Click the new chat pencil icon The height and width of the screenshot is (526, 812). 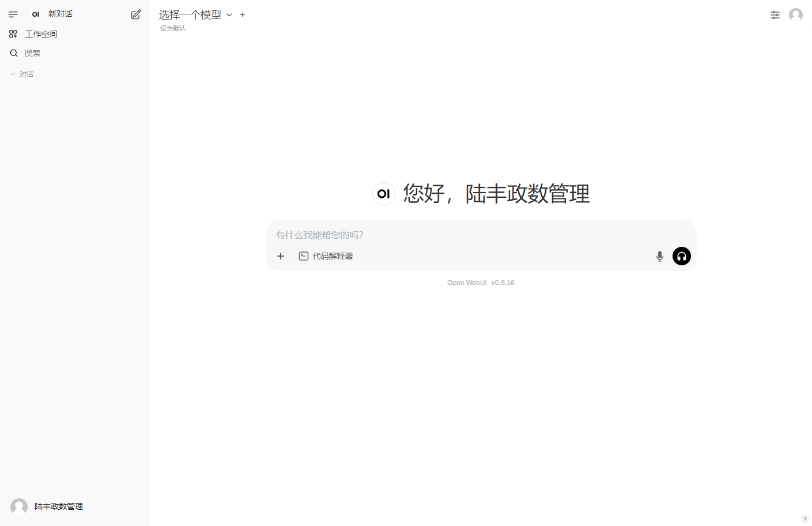coord(136,14)
